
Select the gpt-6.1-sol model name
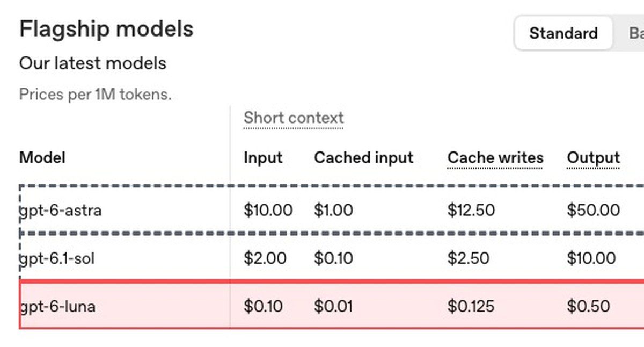57,258
